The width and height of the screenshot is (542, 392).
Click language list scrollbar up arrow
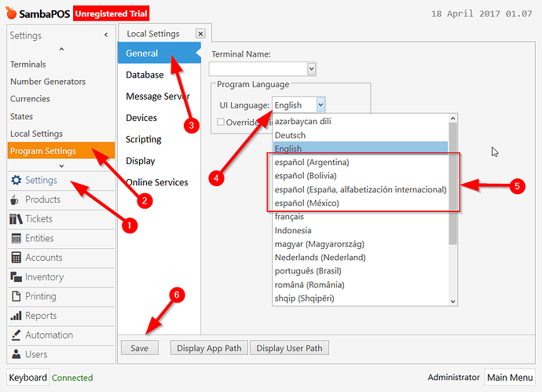[452, 119]
